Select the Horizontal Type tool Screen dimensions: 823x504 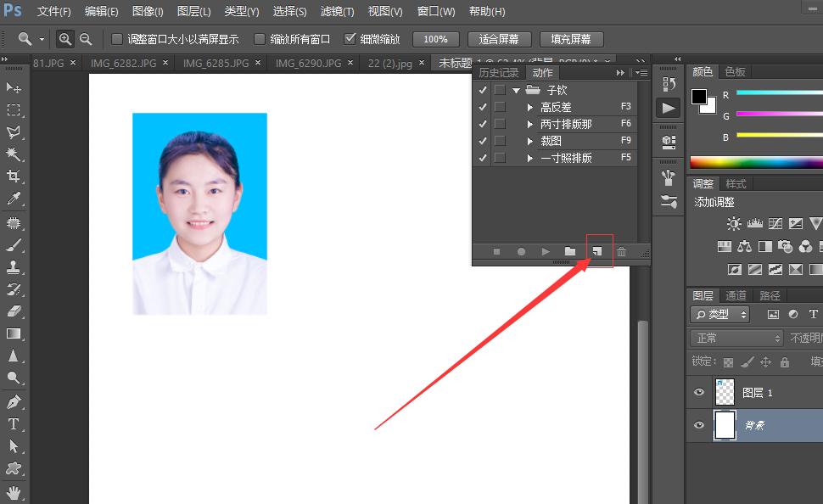click(x=12, y=424)
